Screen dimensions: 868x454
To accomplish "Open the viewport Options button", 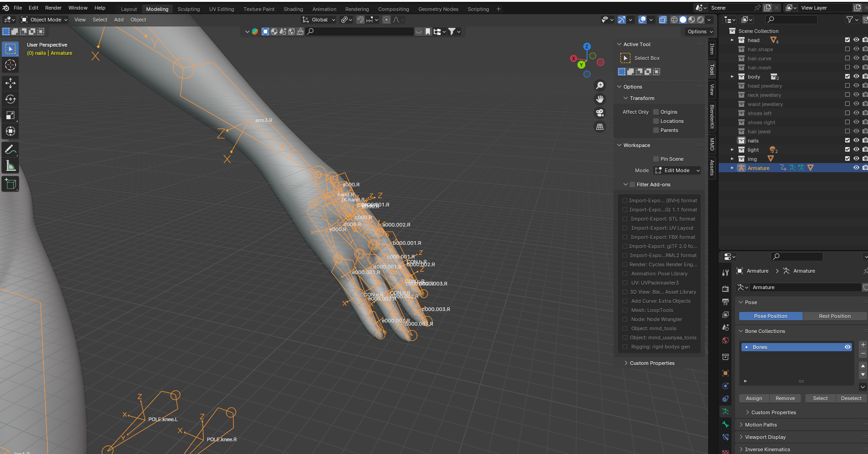I will point(700,32).
